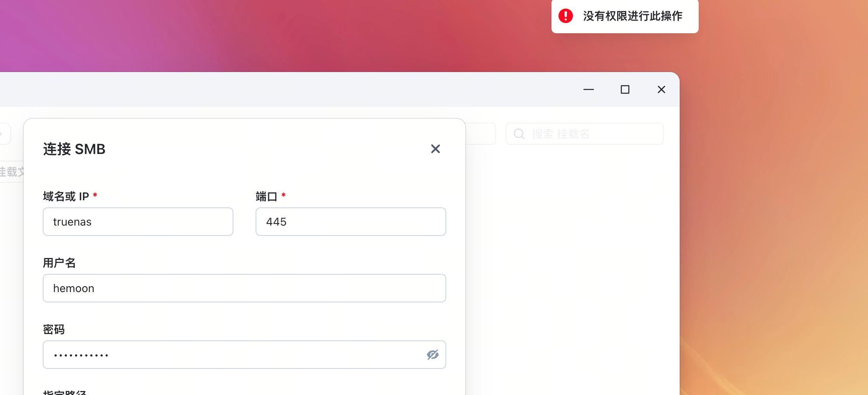Minimize the application window
This screenshot has width=868, height=395.
click(x=589, y=89)
